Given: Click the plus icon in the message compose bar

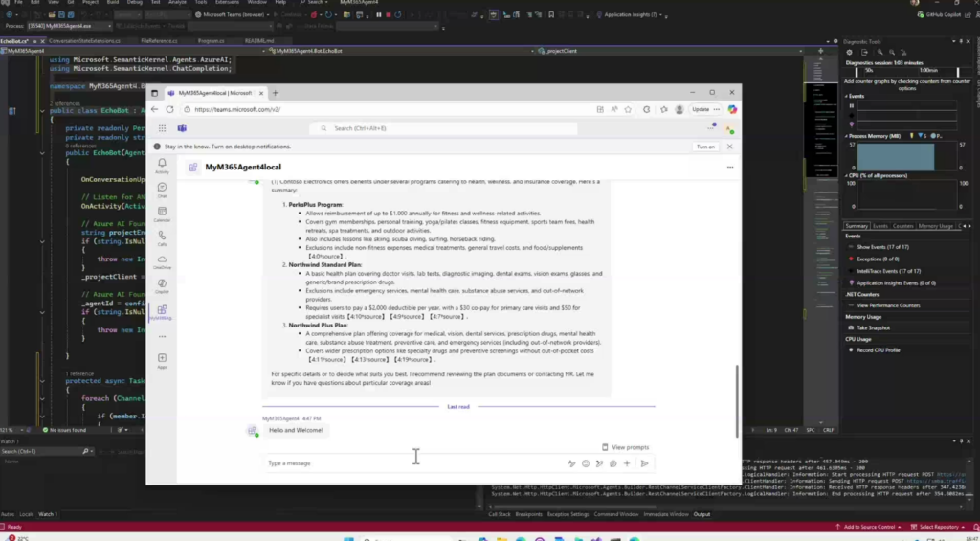Looking at the screenshot, I should point(627,463).
